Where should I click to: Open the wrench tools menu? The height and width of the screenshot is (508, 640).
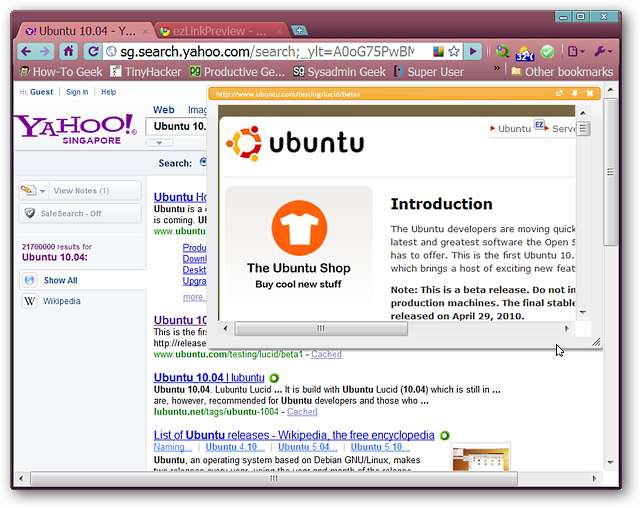point(604,51)
